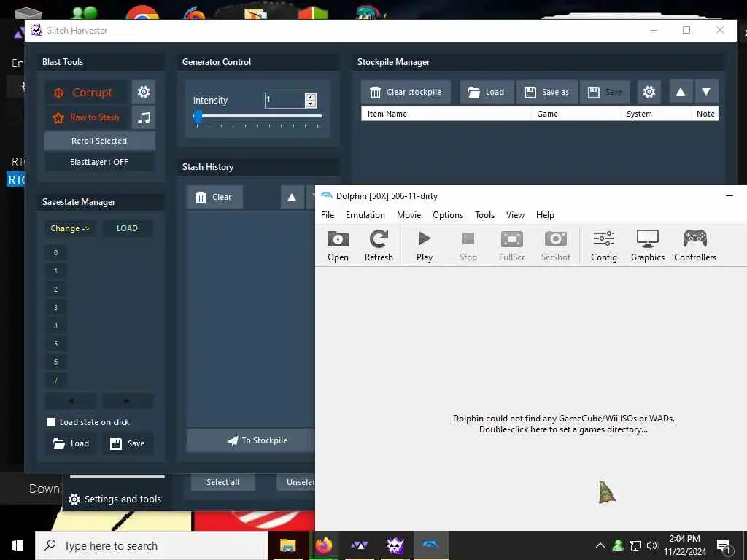Select savestate slot 4
Screen dimensions: 747x560
(x=55, y=326)
